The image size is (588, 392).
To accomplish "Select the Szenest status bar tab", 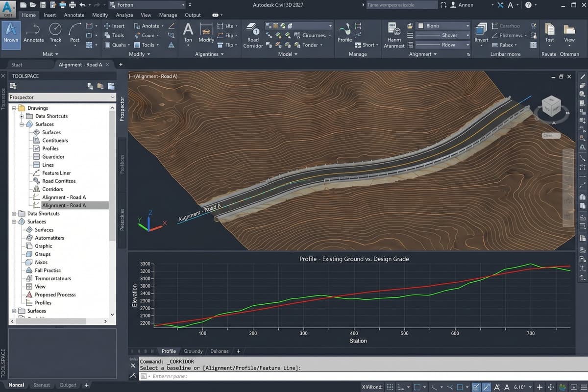I will pos(42,385).
